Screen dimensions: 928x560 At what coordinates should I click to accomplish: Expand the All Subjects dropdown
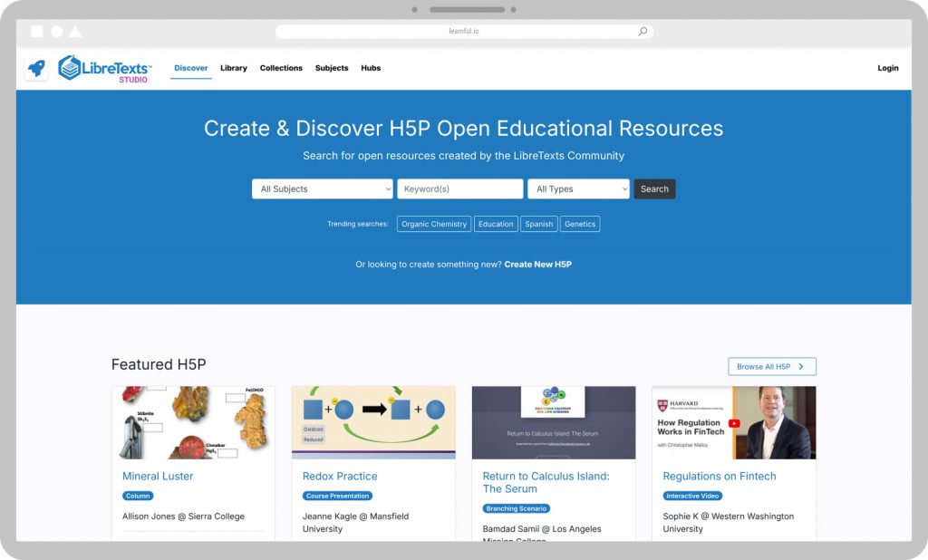322,188
